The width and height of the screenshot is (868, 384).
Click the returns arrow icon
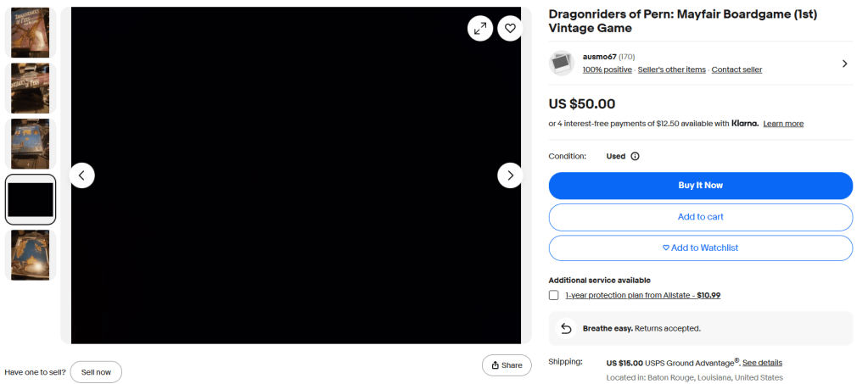click(566, 328)
